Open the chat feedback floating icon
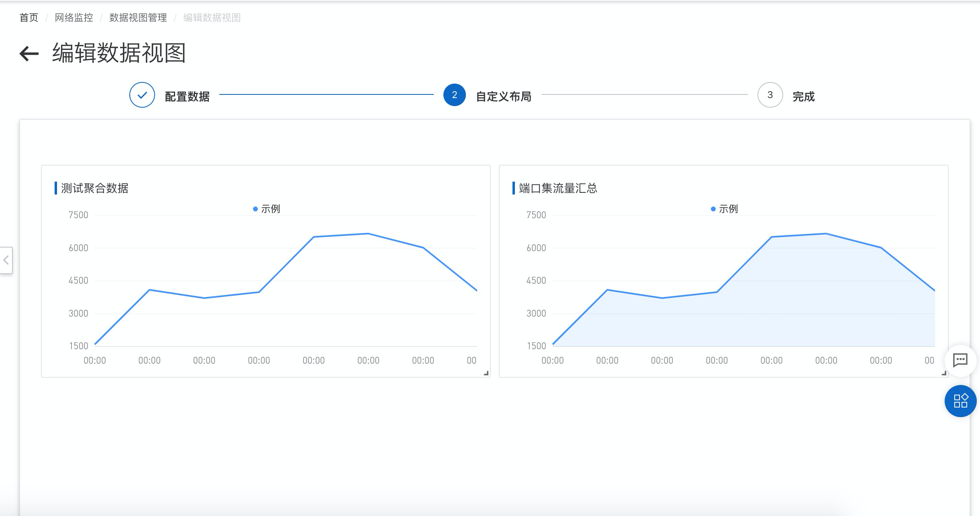980x516 pixels. [960, 360]
